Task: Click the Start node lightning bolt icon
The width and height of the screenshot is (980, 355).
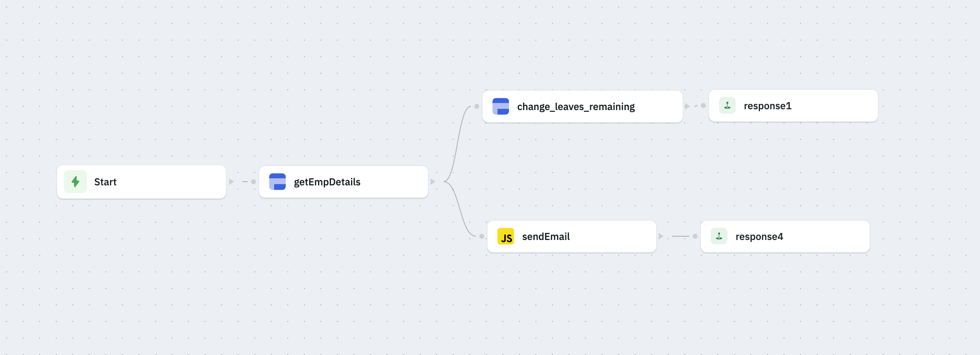Action: click(75, 182)
